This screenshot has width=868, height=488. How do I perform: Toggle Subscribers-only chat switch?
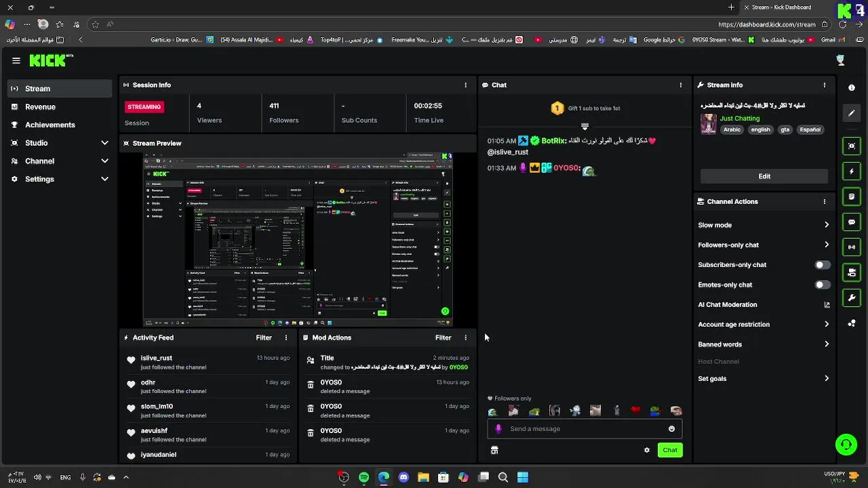point(822,265)
